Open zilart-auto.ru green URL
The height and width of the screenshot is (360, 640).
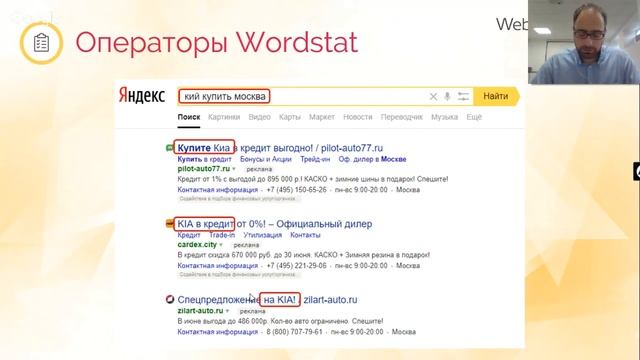[x=200, y=311]
